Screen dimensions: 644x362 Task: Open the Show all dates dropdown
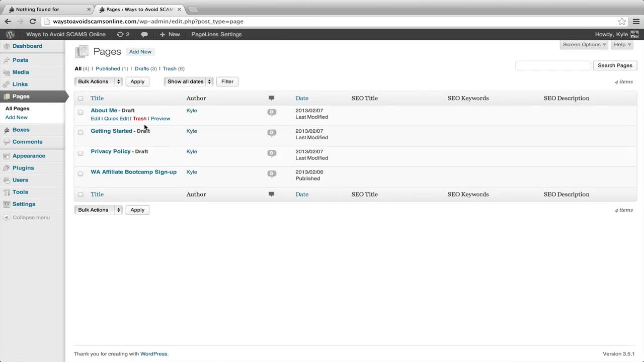(189, 81)
